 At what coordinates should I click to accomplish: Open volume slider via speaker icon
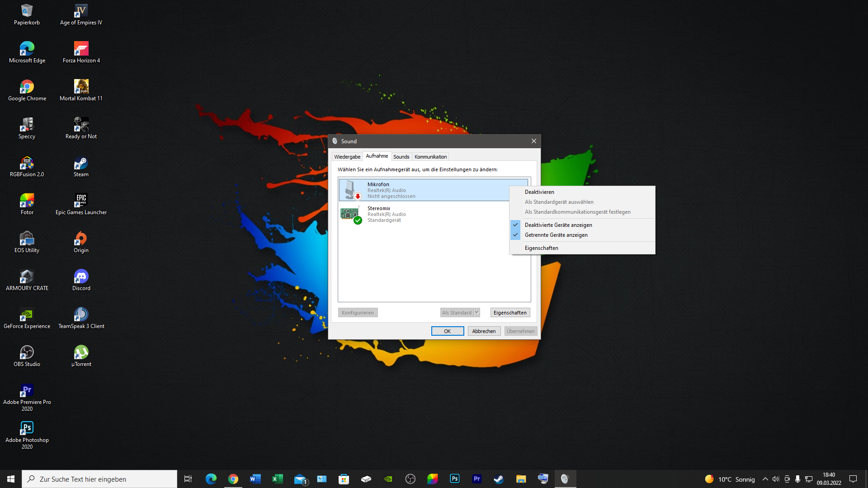click(x=776, y=479)
